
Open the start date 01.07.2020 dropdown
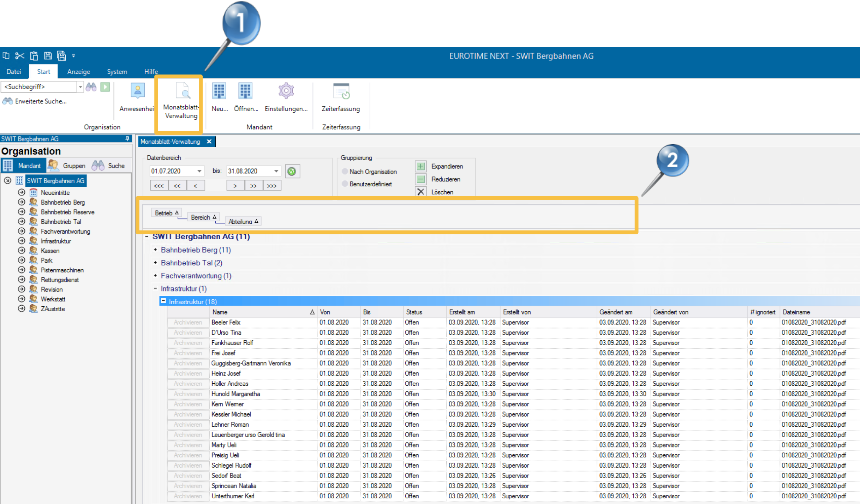pyautogui.click(x=199, y=172)
